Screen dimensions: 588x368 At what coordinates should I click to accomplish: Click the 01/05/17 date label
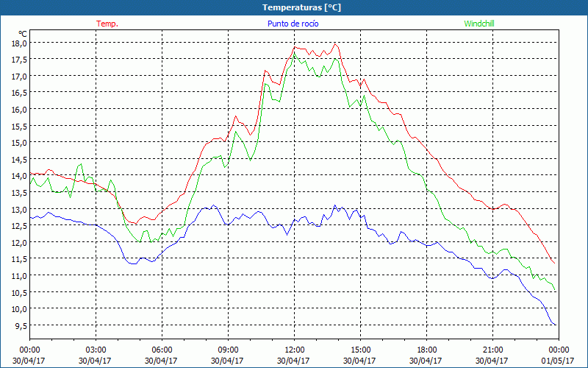[558, 361]
